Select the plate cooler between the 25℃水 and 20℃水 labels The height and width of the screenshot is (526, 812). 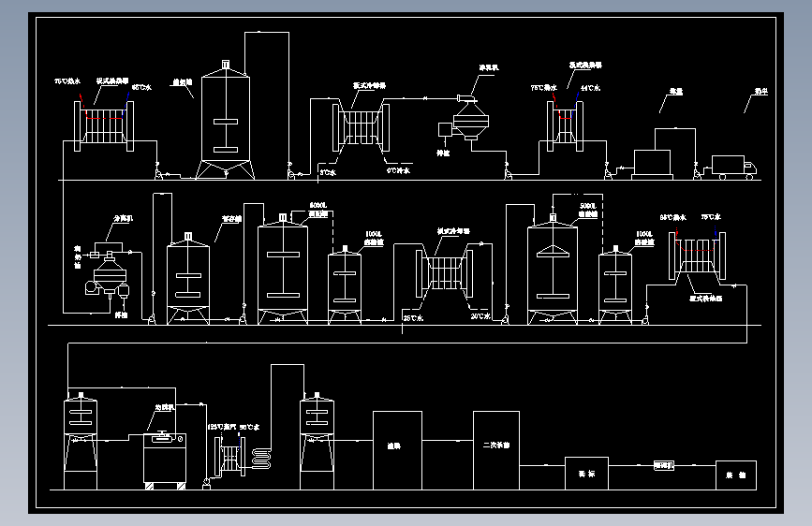(x=444, y=273)
